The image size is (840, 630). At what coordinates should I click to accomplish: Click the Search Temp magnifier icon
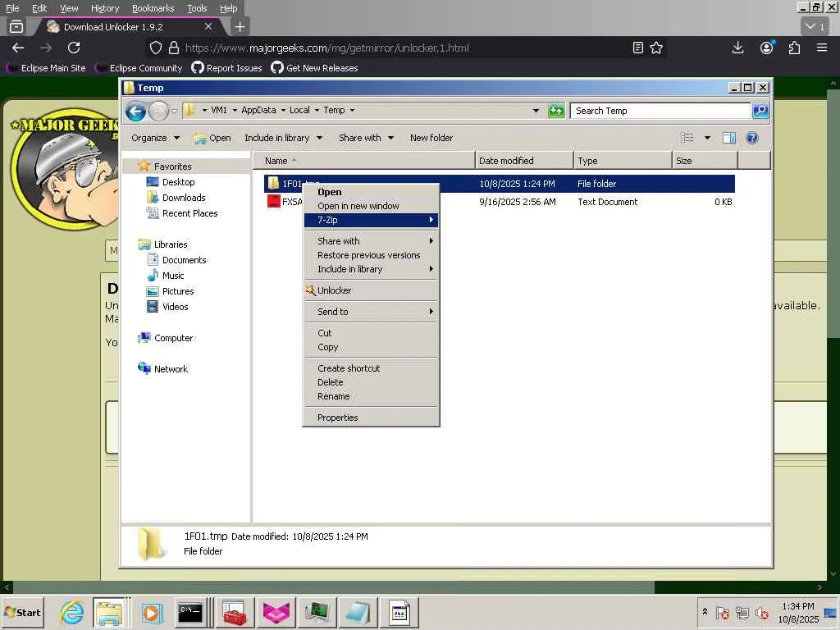pos(760,111)
